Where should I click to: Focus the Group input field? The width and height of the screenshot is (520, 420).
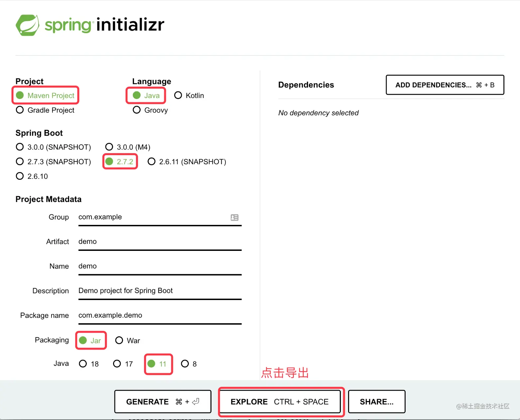tap(160, 217)
